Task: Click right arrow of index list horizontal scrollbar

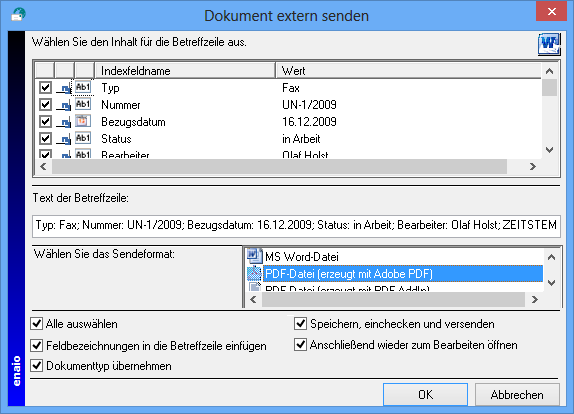Action: pos(533,167)
